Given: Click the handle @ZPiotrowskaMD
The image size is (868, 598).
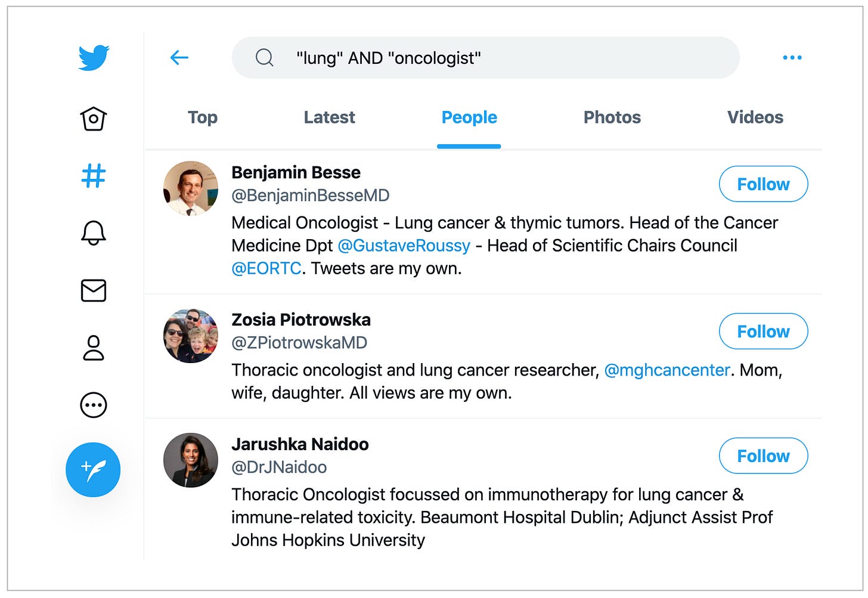Looking at the screenshot, I should click(299, 343).
